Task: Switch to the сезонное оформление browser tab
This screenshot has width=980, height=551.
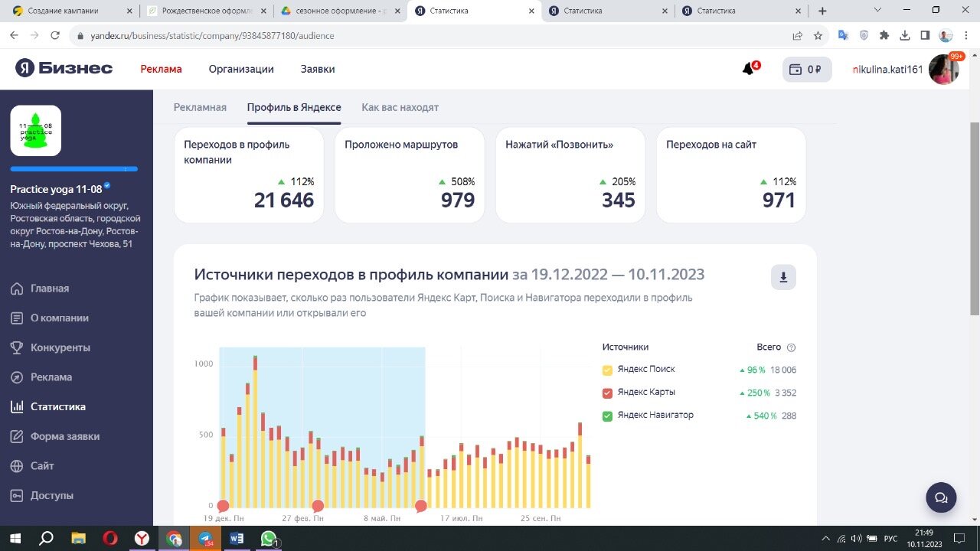Action: 341,11
